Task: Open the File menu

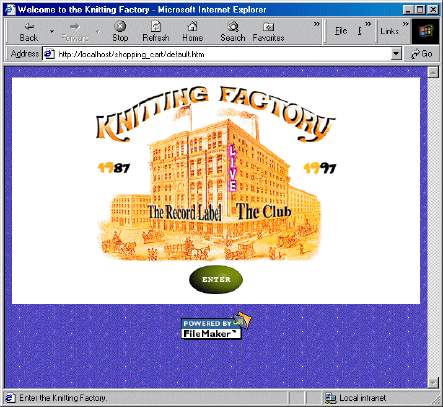Action: [341, 31]
